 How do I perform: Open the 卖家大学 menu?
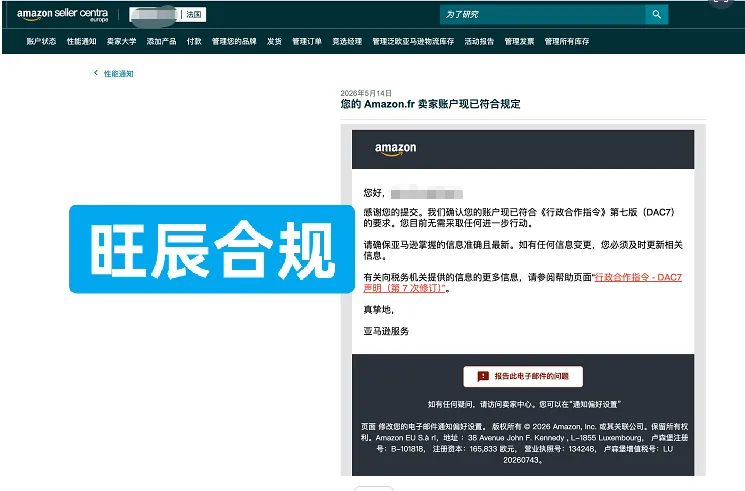pyautogui.click(x=121, y=41)
